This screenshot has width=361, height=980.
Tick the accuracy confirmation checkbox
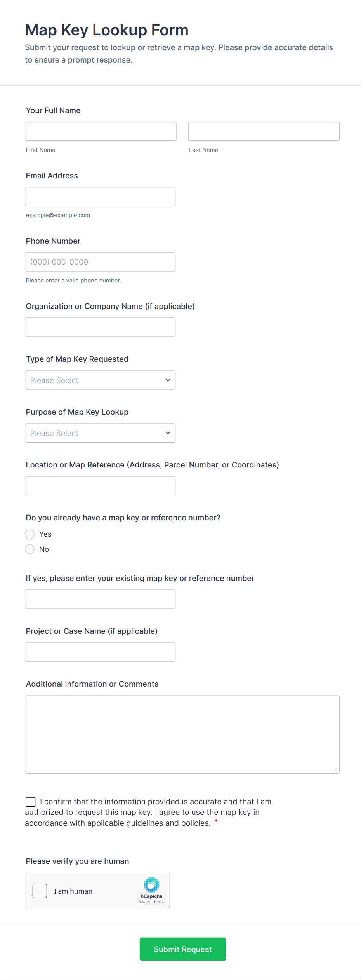pos(31,802)
